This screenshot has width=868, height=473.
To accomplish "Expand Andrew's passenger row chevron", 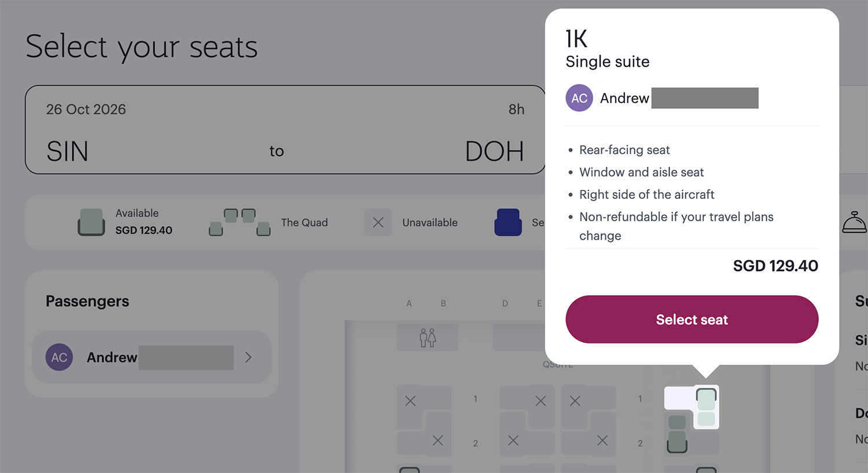I will [248, 357].
